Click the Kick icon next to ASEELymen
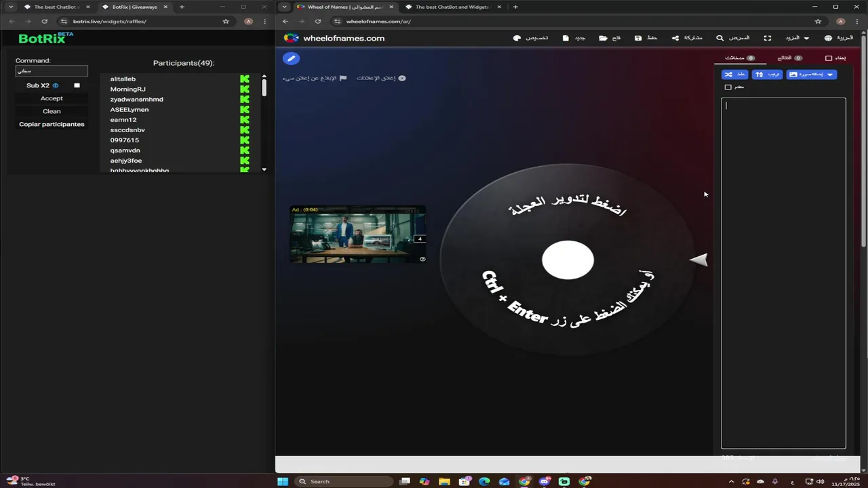 pyautogui.click(x=245, y=109)
